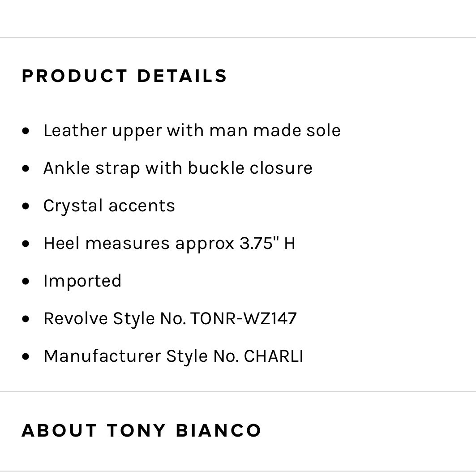Click the 'Crystal accents' list item
The width and height of the screenshot is (476, 476).
pyautogui.click(x=109, y=206)
